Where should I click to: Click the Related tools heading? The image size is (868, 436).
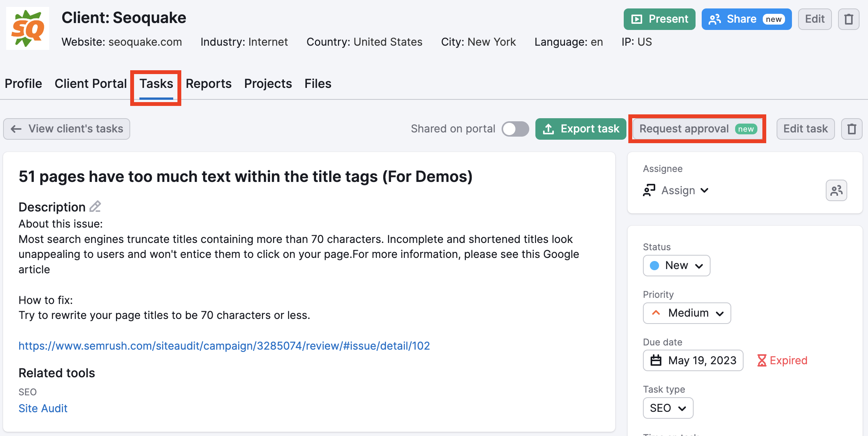[57, 373]
